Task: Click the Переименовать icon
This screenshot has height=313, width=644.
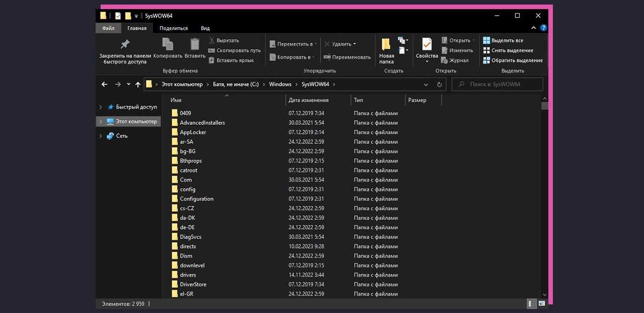Action: coord(327,57)
